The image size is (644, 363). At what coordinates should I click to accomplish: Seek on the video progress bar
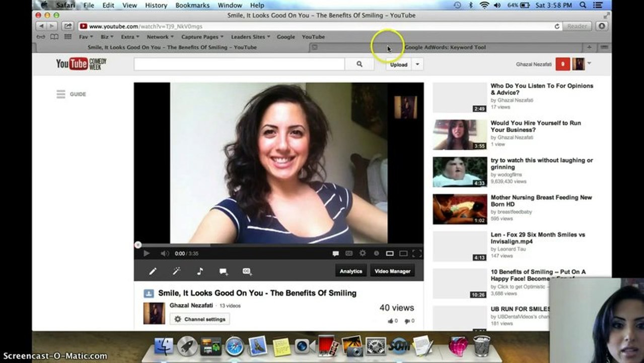tap(278, 245)
